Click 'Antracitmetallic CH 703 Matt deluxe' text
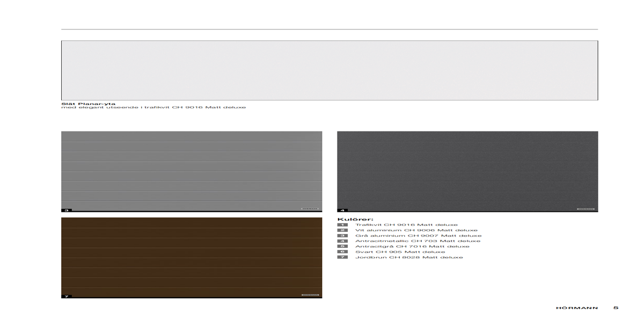This screenshot has height=322, width=644. 418,241
